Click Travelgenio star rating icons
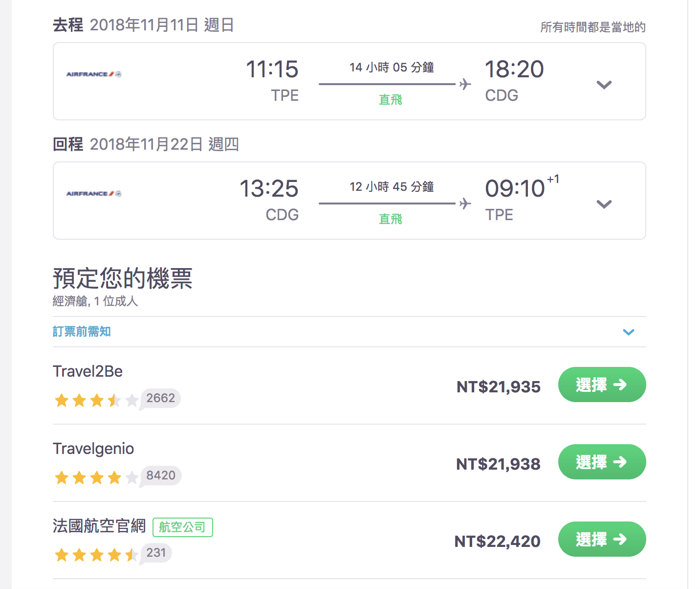 [x=96, y=477]
